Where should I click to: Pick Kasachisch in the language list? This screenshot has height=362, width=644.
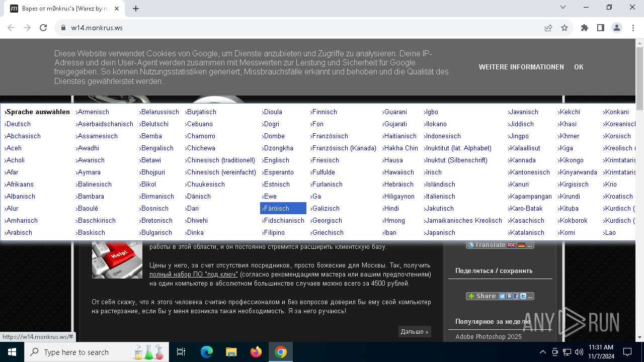(526, 220)
